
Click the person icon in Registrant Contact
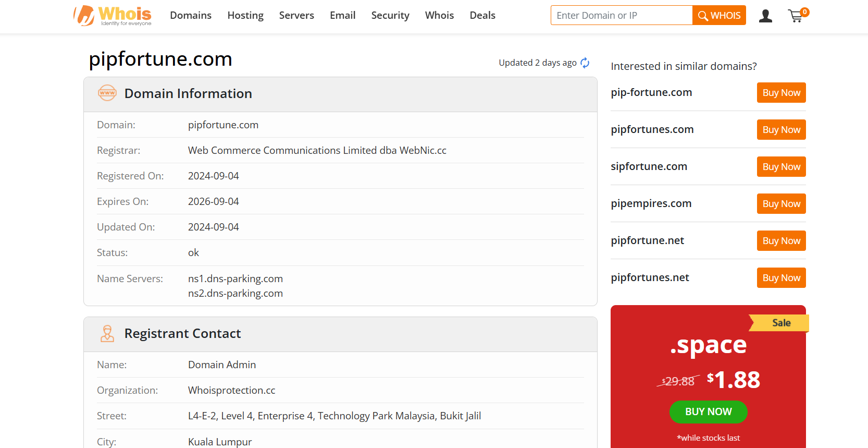coord(107,333)
